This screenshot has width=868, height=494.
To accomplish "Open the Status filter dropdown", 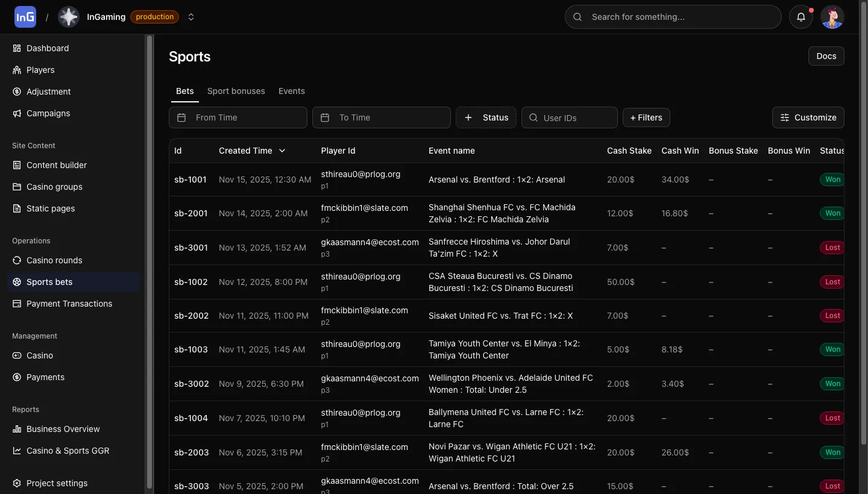I will coord(486,117).
